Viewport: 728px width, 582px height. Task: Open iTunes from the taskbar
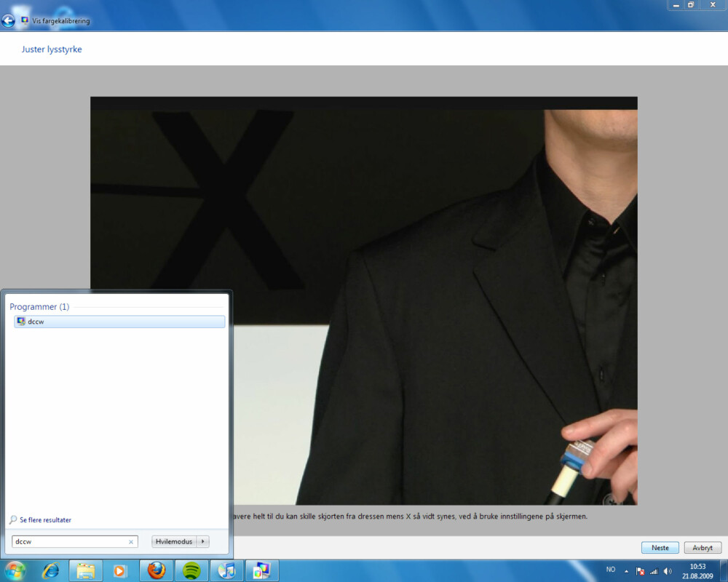pyautogui.click(x=226, y=571)
